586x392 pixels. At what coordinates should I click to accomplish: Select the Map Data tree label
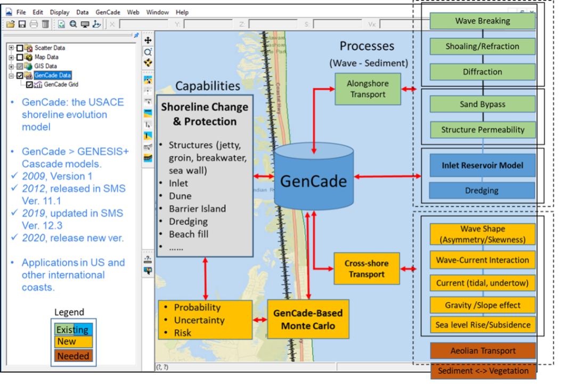46,57
